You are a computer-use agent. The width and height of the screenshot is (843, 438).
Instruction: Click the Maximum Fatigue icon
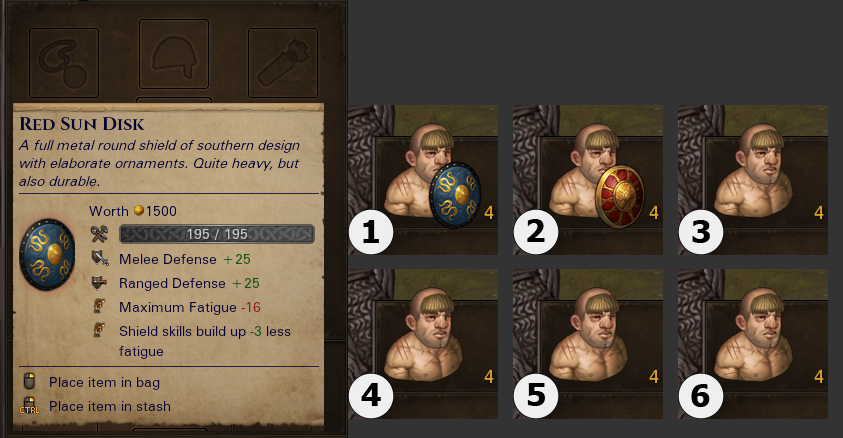pos(99,306)
